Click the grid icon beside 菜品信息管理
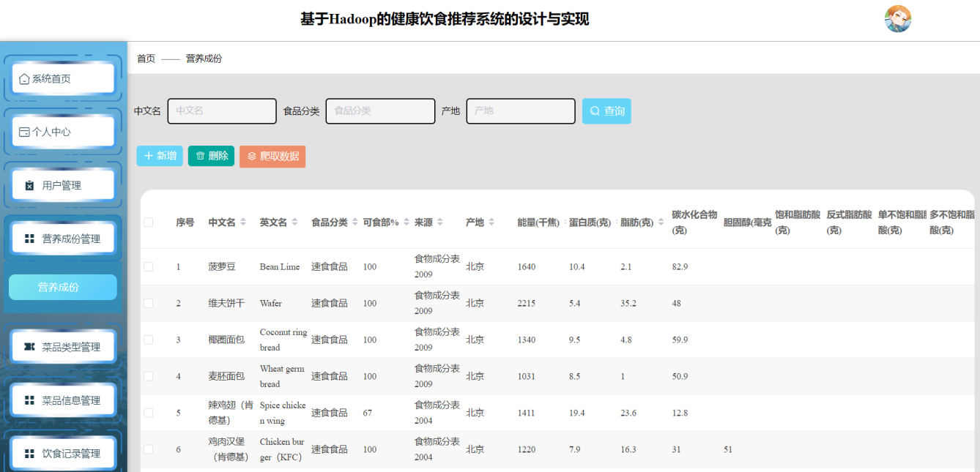Viewport: 980px width, 472px height. pos(29,400)
